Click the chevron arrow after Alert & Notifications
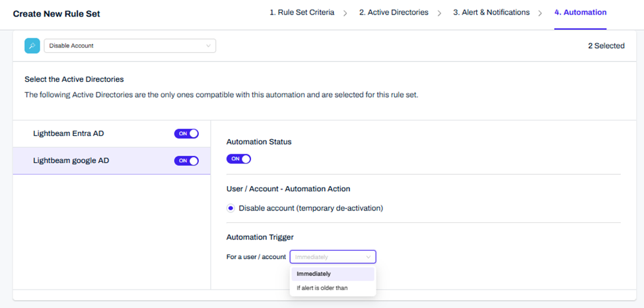 (x=540, y=13)
